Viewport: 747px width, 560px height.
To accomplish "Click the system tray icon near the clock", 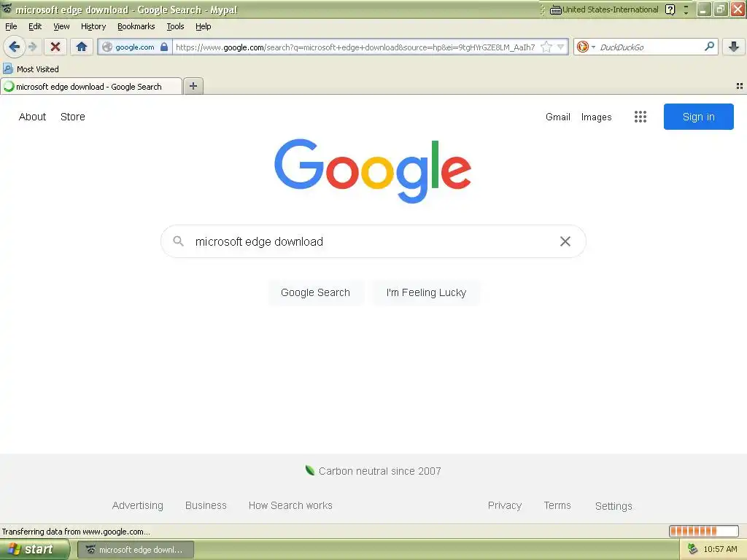I will click(693, 550).
